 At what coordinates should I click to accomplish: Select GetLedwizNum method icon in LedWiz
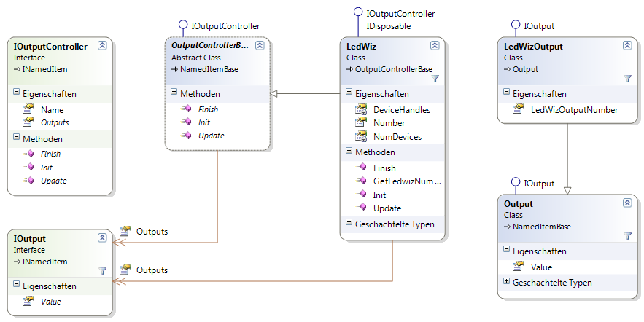coord(362,181)
